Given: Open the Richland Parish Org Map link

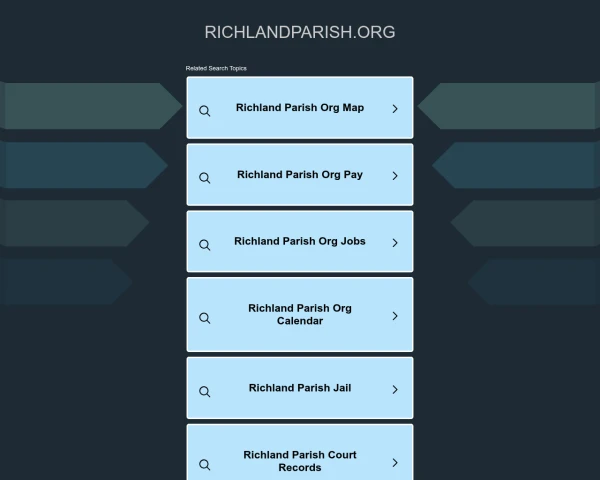Looking at the screenshot, I should (300, 108).
